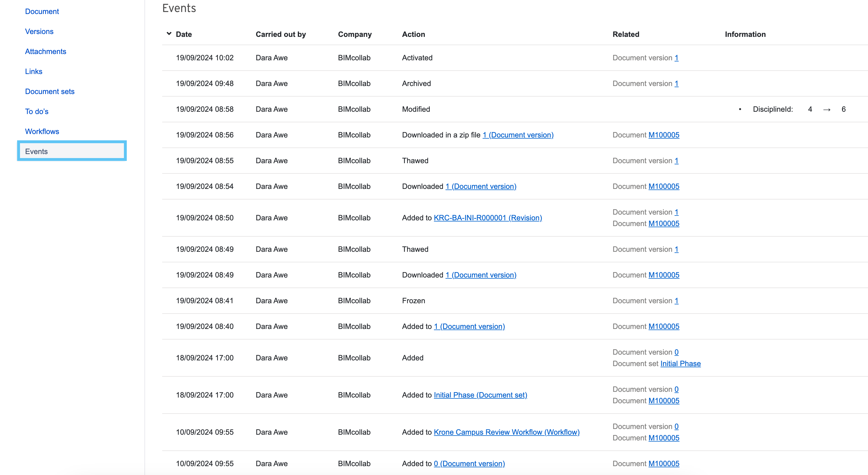Viewport: 868px width, 475px height.
Task: Click the Carried out by column header
Action: pyautogui.click(x=281, y=34)
